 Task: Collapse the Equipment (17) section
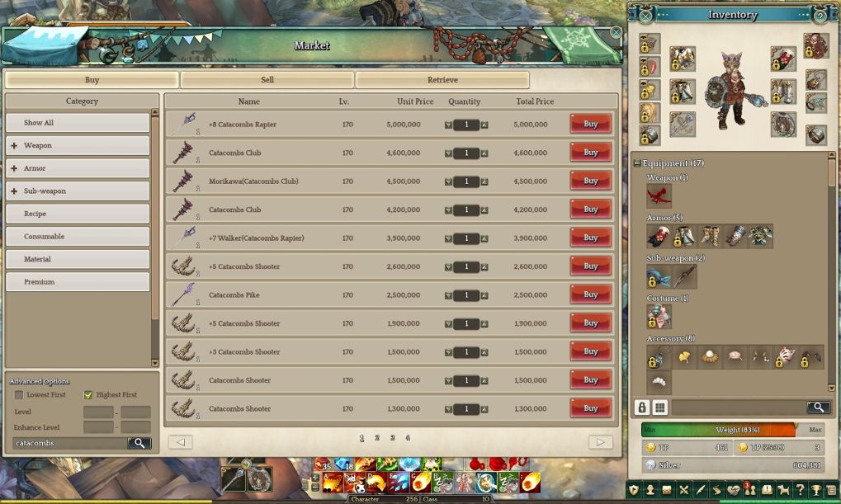point(636,163)
